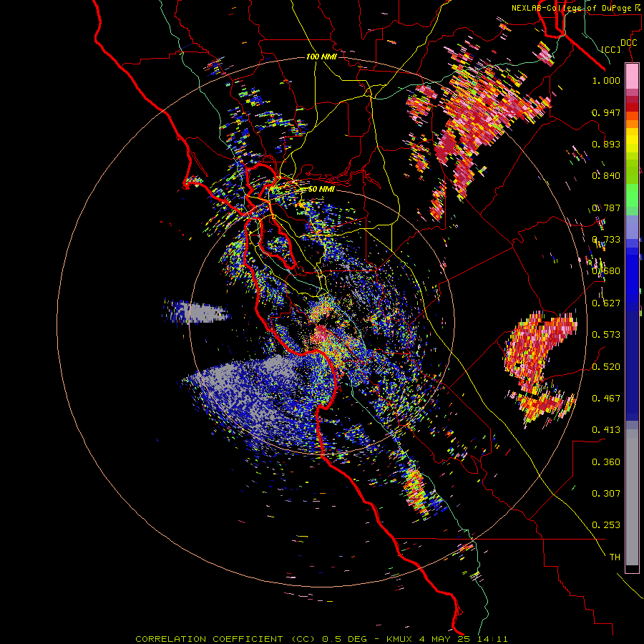Select the 0.520 legend value

tap(606, 367)
